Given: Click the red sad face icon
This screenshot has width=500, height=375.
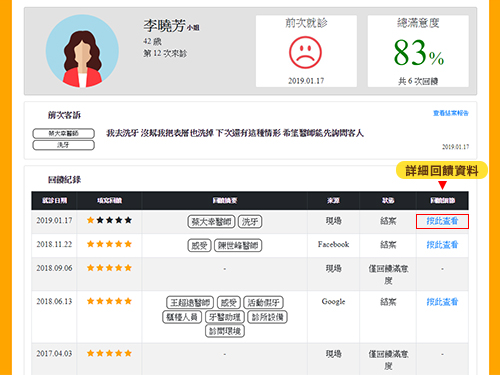Looking at the screenshot, I should pos(305,52).
